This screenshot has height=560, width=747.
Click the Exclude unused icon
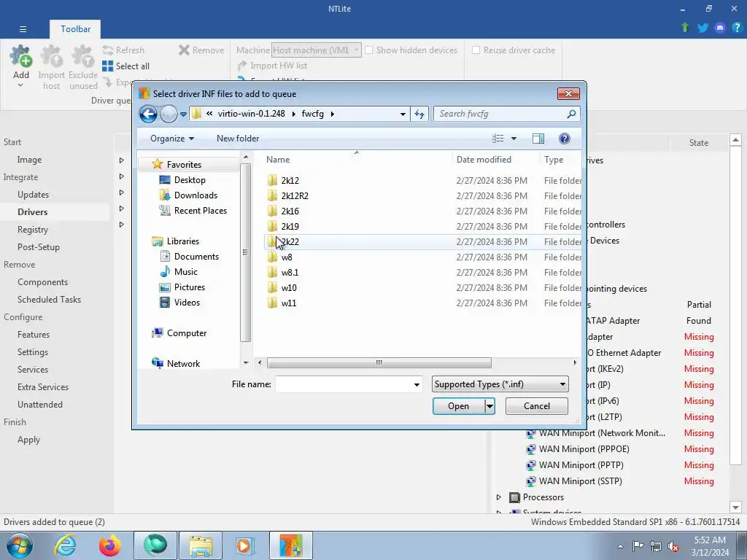83,56
